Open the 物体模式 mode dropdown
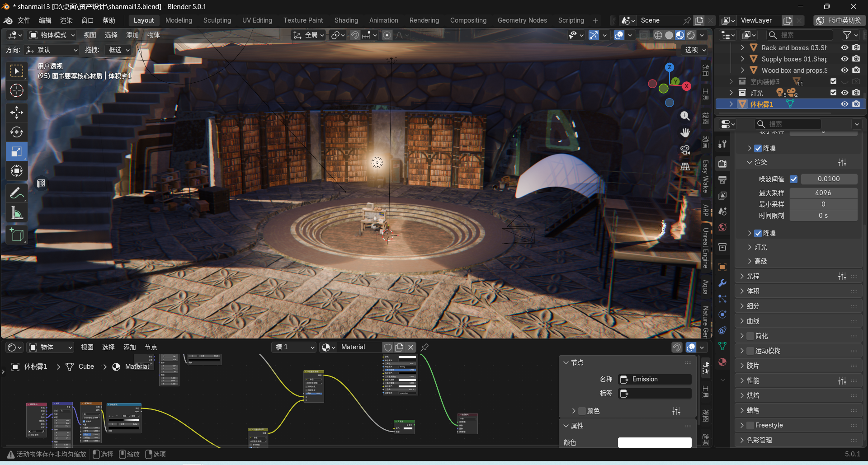The image size is (868, 465). [52, 35]
